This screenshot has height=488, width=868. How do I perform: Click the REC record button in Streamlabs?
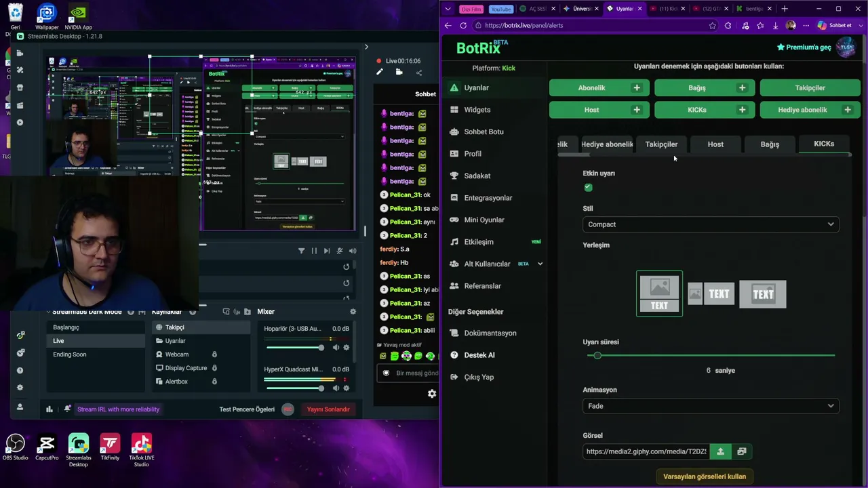pos(288,409)
